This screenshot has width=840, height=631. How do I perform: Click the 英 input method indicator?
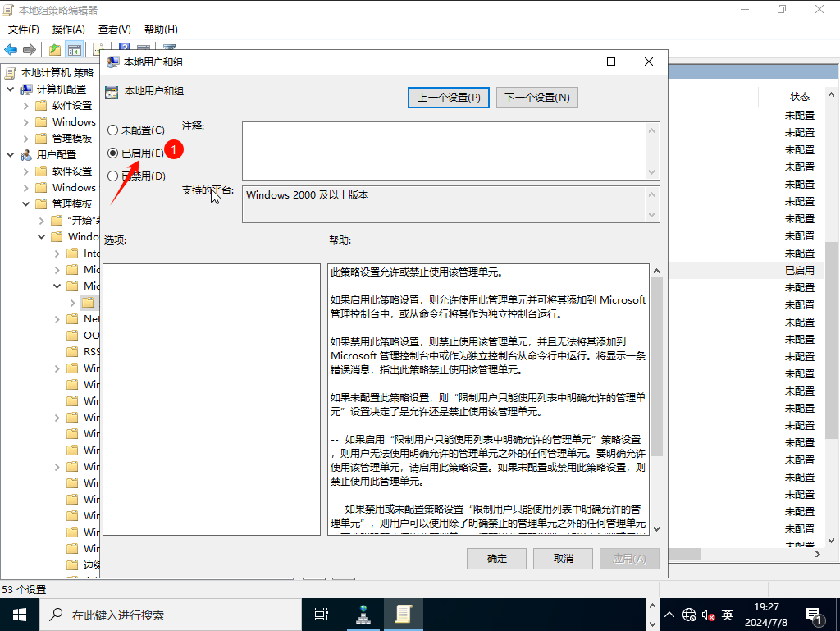[x=727, y=615]
